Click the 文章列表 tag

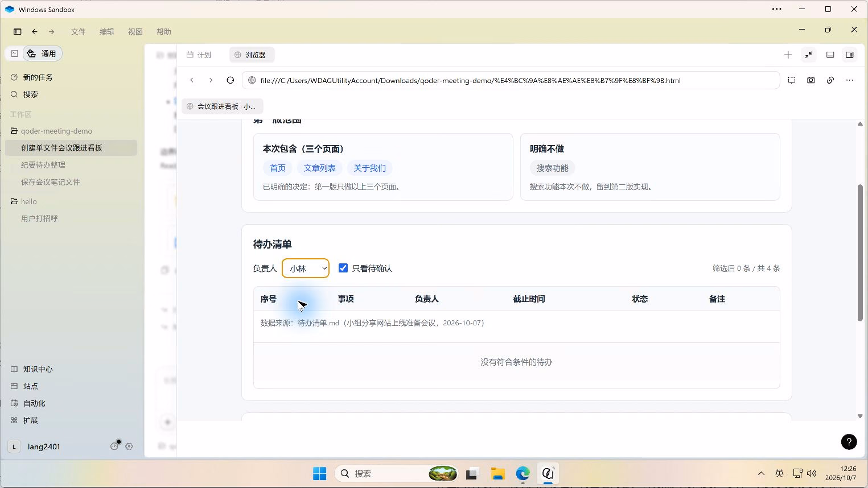click(x=319, y=168)
